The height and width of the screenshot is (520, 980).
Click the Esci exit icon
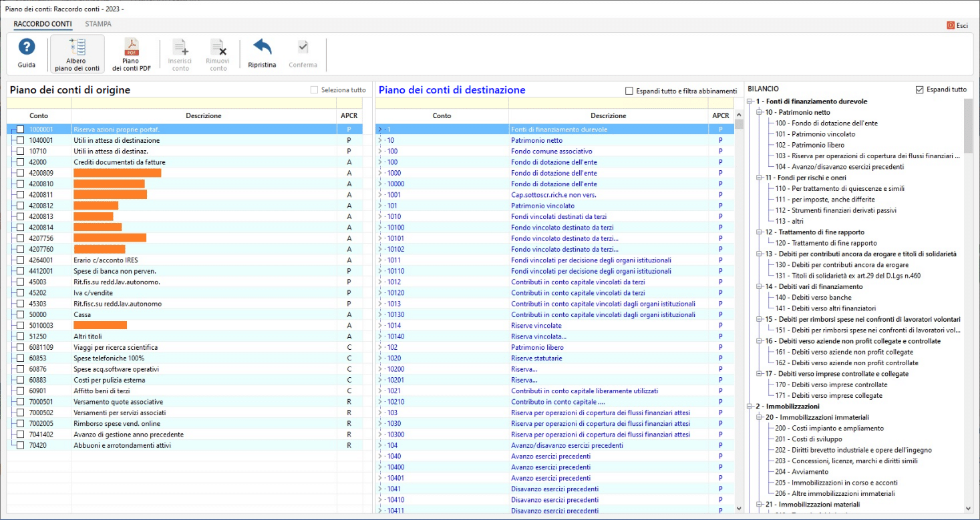tap(951, 25)
